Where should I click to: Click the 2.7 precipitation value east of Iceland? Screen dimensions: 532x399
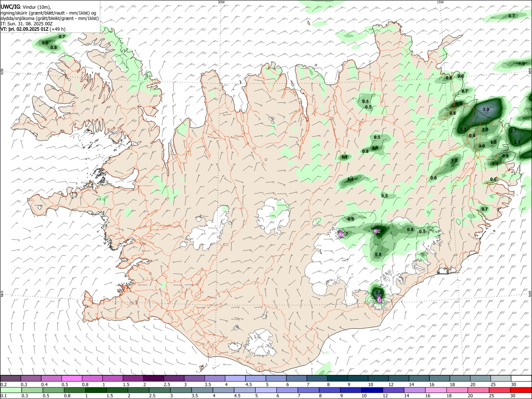click(x=513, y=131)
